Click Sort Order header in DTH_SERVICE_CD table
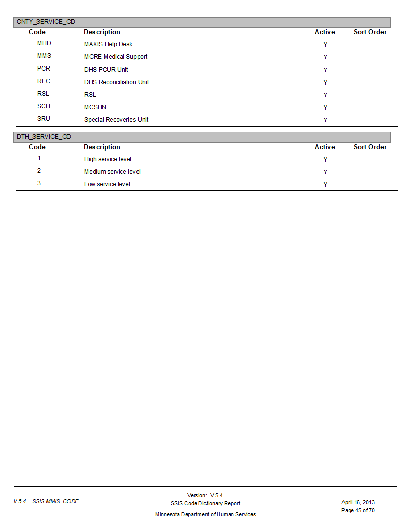The image size is (411, 532). tap(370, 147)
